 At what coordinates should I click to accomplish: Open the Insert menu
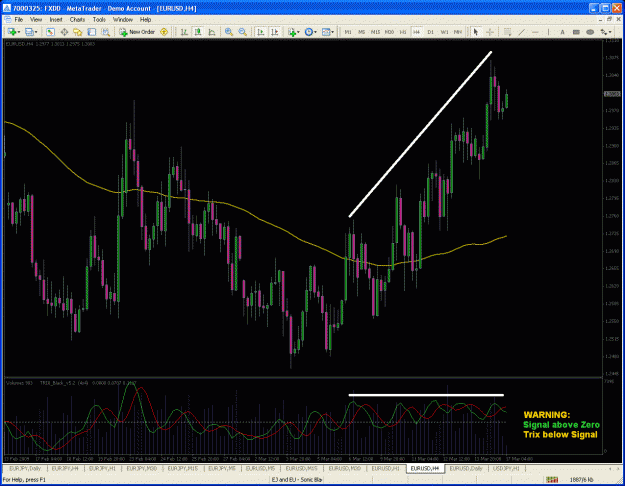[x=56, y=20]
